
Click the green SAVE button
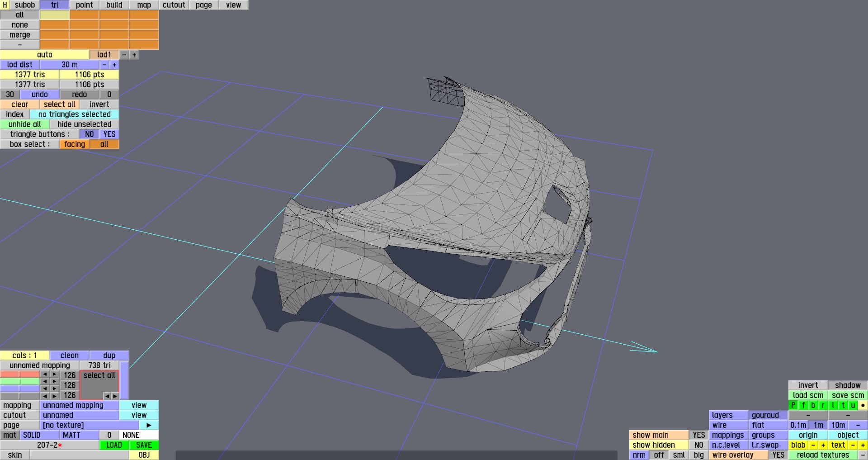point(144,445)
